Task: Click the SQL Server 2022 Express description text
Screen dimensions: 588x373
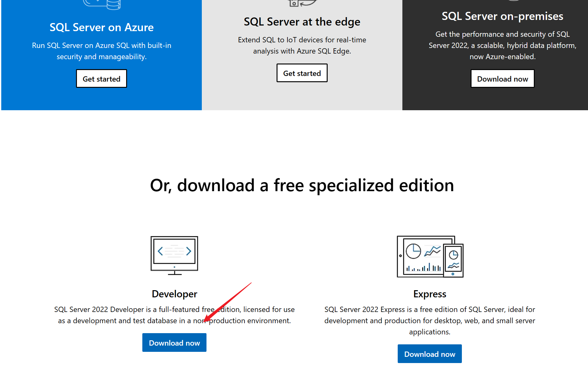Action: [x=430, y=321]
